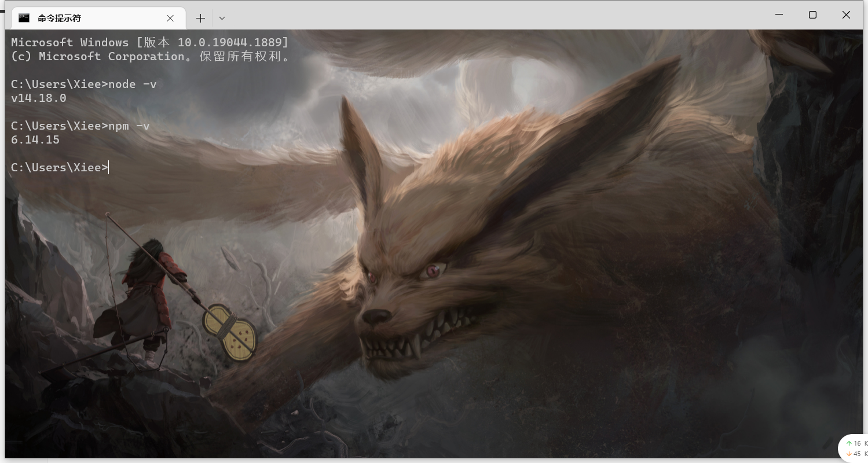The width and height of the screenshot is (868, 463).
Task: Maximize the terminal window
Action: 812,15
